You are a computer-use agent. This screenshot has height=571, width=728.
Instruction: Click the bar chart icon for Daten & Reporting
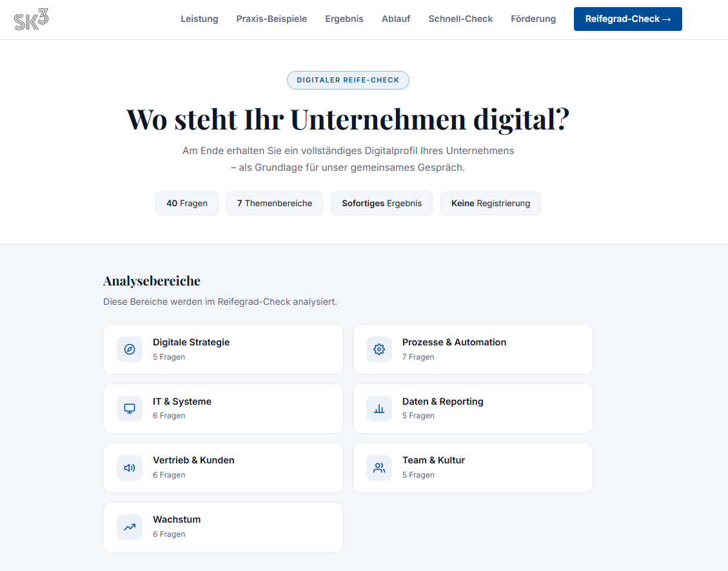379,409
